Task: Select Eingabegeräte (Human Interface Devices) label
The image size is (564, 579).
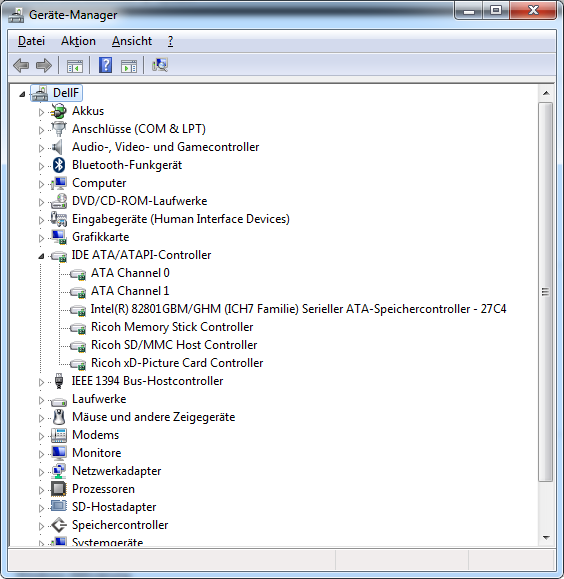Action: (181, 219)
